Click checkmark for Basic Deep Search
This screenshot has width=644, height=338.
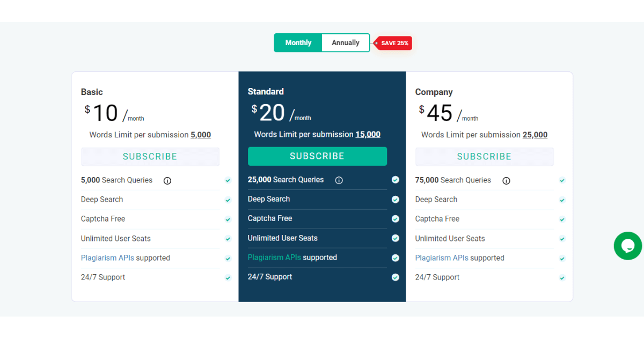tap(228, 200)
